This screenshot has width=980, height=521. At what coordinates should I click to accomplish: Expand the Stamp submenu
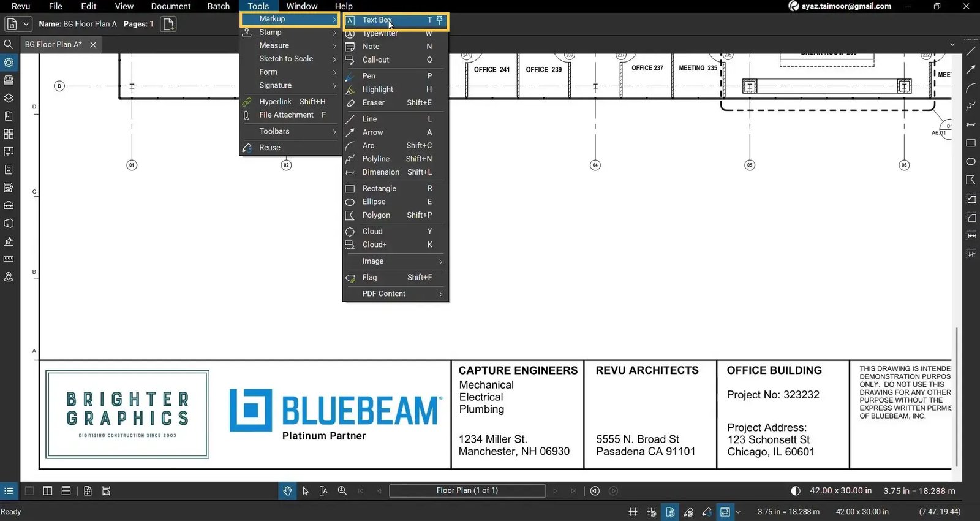click(x=290, y=32)
